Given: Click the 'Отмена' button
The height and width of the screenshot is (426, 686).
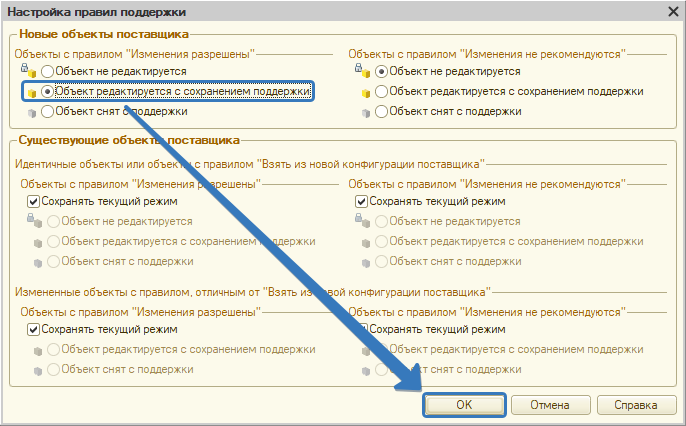Looking at the screenshot, I should 549,405.
